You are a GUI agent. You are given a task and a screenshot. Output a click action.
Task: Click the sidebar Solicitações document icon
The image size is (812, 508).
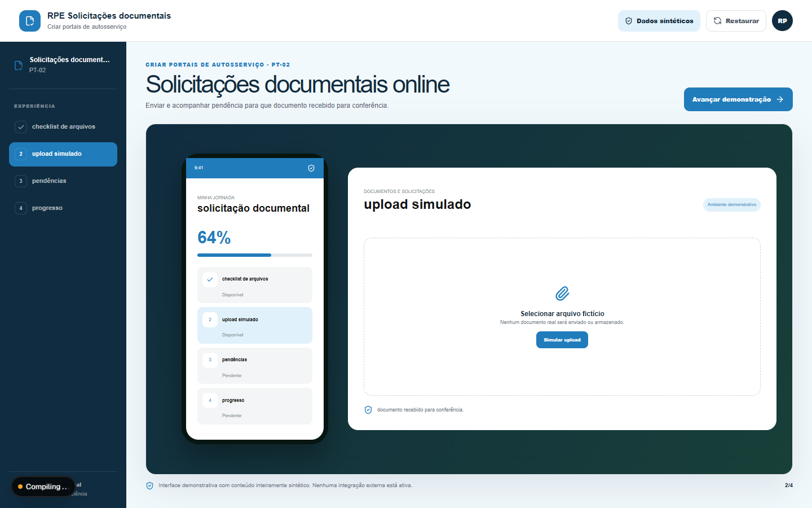point(19,65)
